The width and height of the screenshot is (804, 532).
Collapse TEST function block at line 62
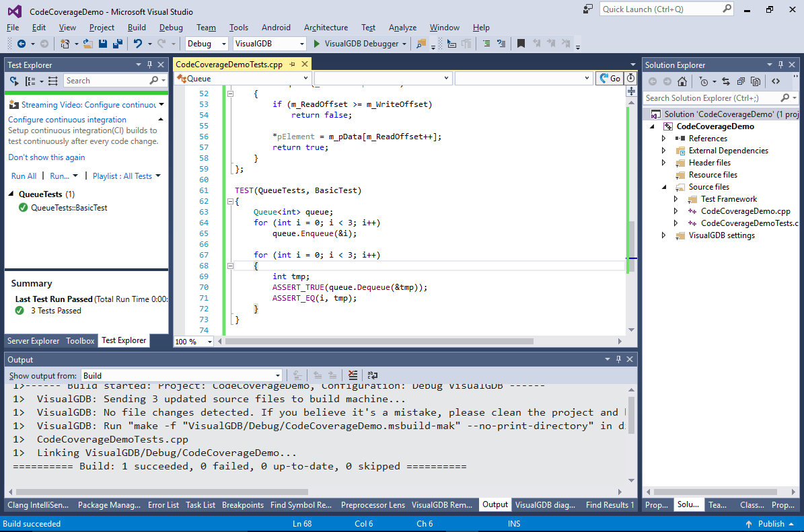(230, 201)
